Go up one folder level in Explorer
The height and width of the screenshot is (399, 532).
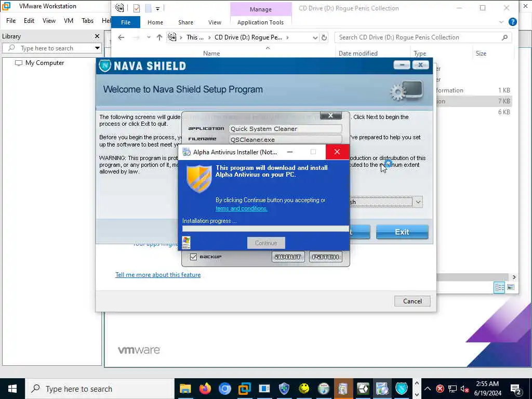click(x=159, y=37)
